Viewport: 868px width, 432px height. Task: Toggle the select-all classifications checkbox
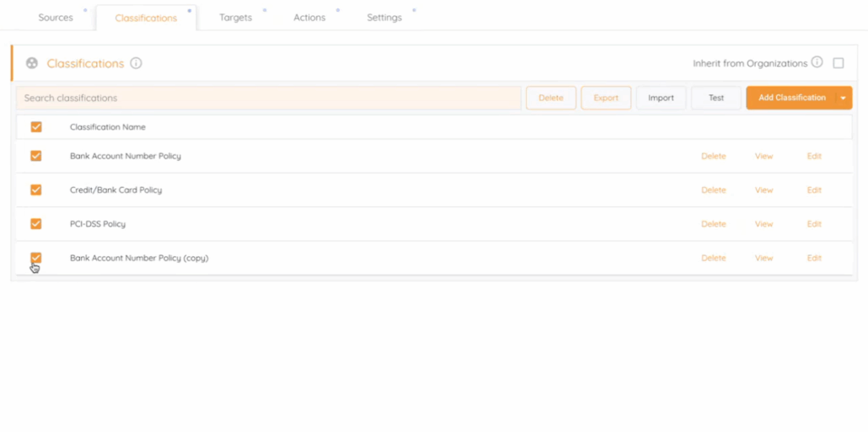pyautogui.click(x=36, y=127)
